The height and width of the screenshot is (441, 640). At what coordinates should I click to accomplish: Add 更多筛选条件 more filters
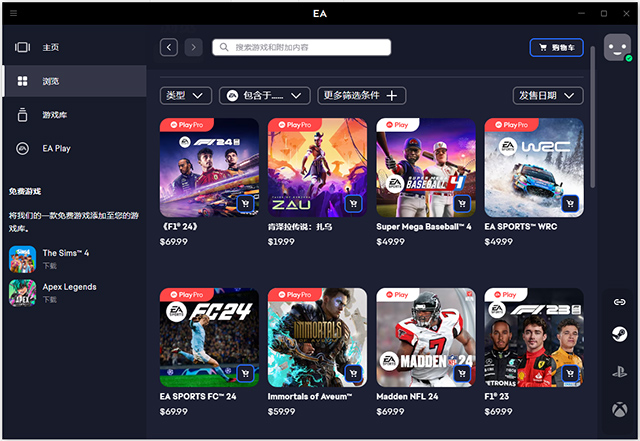coord(362,96)
